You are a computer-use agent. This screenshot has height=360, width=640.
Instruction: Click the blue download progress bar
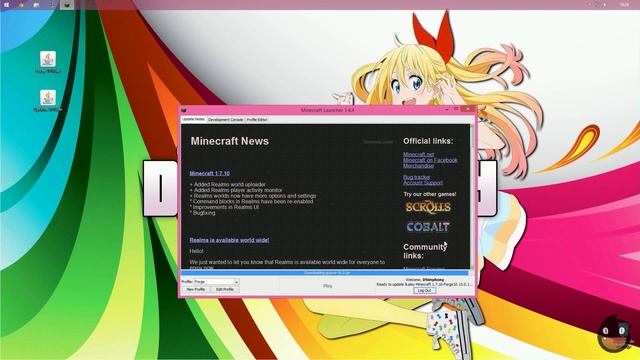click(x=324, y=273)
